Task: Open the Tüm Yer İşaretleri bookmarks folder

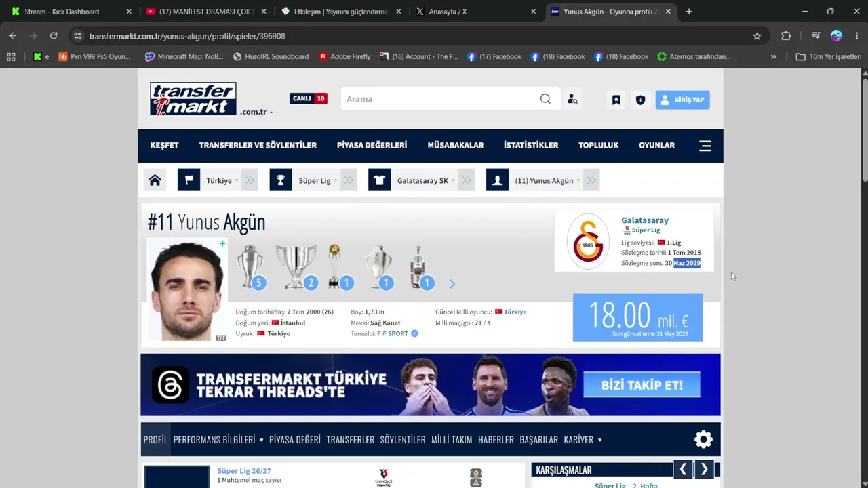Action: click(829, 57)
